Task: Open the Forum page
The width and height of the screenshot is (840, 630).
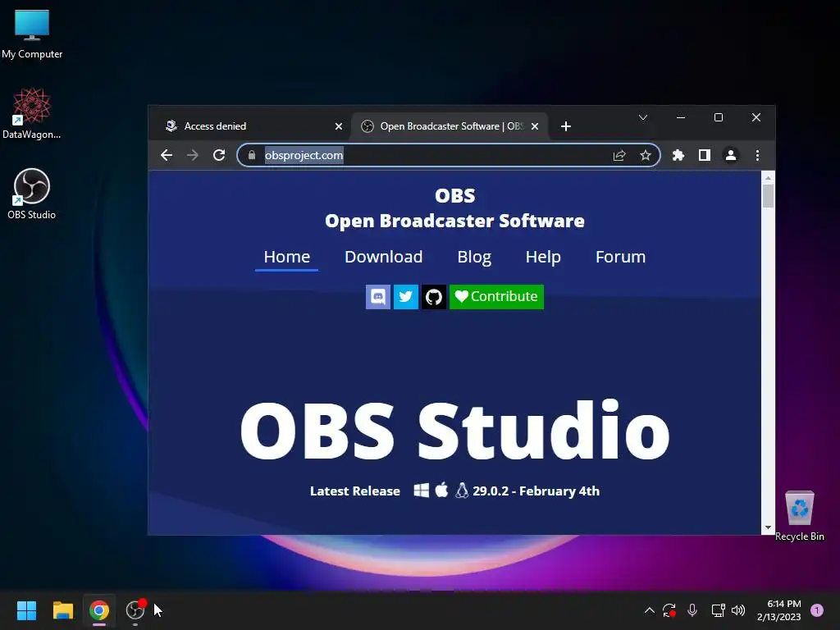Action: pyautogui.click(x=620, y=257)
